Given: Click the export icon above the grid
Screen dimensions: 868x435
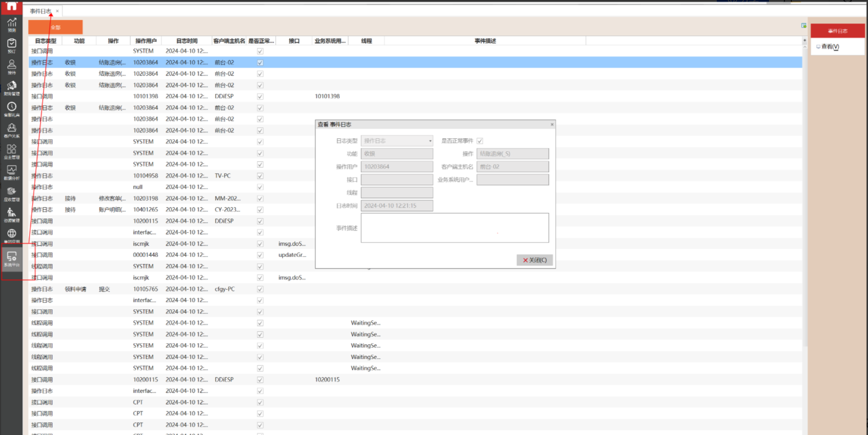Looking at the screenshot, I should [803, 26].
